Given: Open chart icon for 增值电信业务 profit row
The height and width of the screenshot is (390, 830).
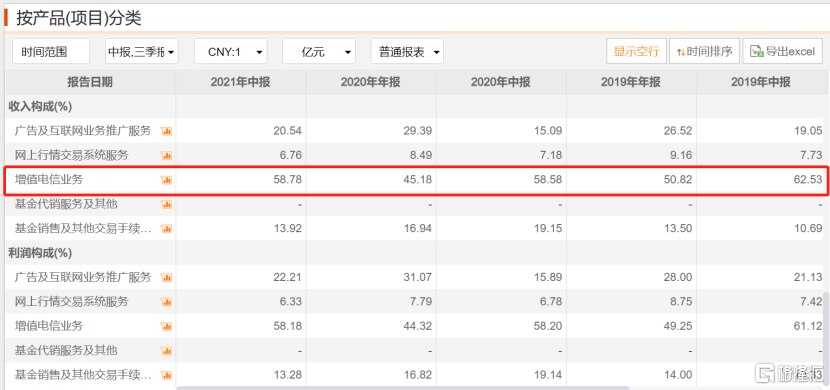Looking at the screenshot, I should tap(166, 326).
